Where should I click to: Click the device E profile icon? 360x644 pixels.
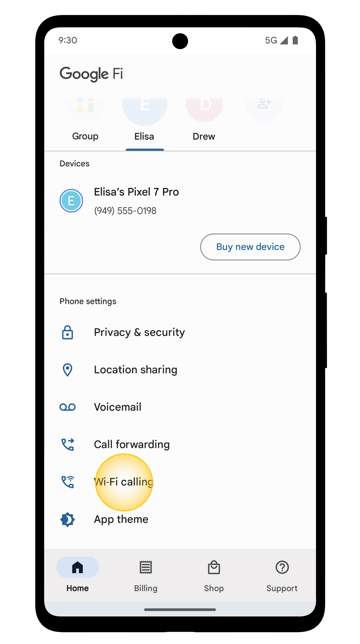[71, 201]
